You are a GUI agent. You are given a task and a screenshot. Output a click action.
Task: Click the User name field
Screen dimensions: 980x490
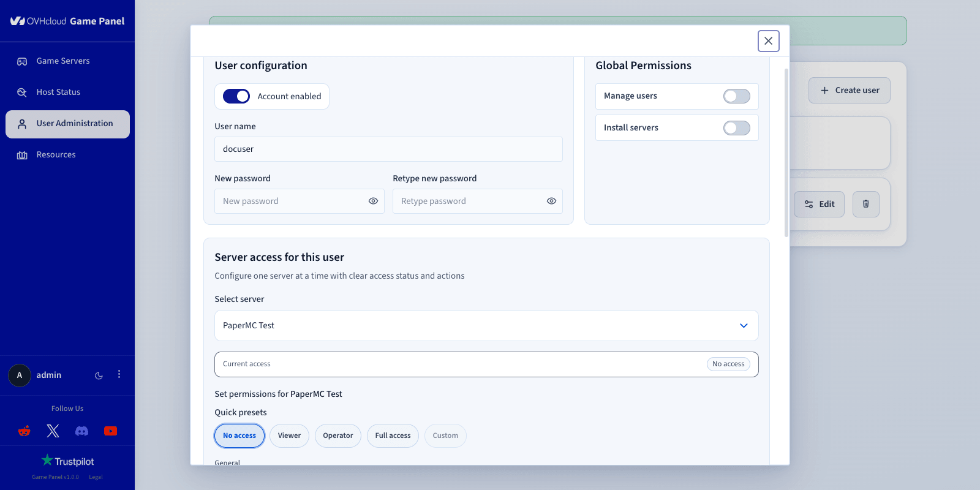tap(388, 149)
